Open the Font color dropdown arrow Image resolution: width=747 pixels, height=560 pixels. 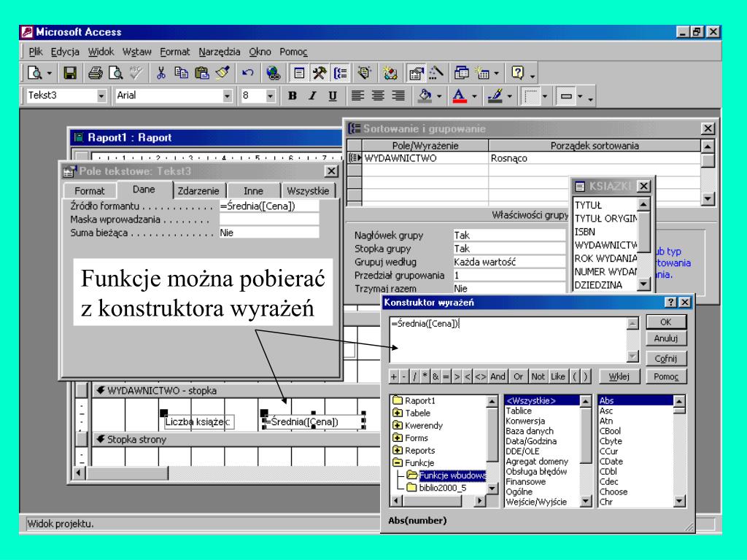pyautogui.click(x=474, y=96)
